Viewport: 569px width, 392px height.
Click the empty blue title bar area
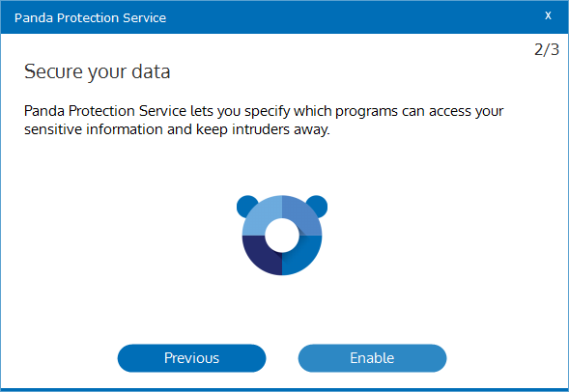354,17
